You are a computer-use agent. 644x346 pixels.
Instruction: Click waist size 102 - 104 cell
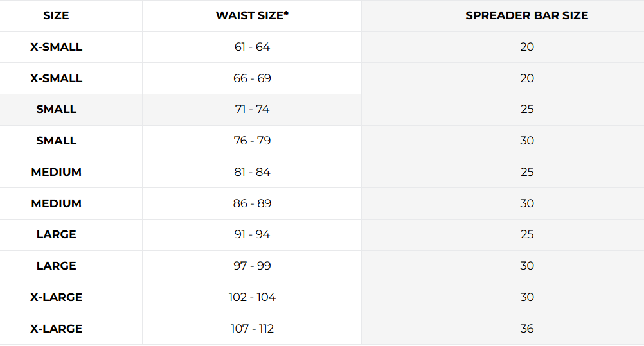[x=252, y=297]
